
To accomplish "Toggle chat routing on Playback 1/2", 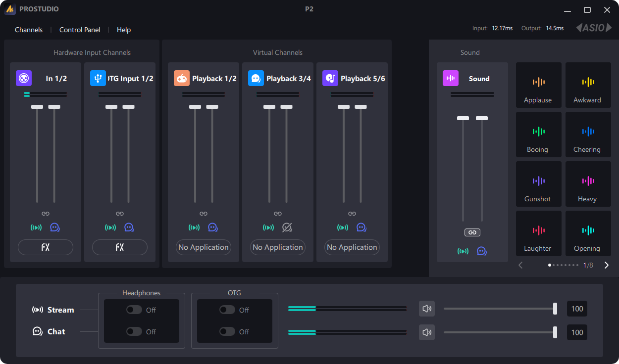I will (213, 227).
